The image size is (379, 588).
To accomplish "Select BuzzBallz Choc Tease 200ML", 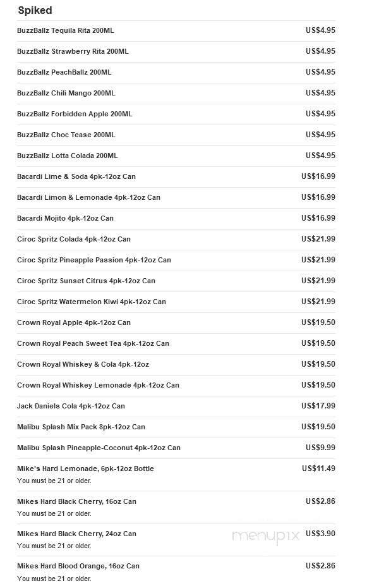I will 66,135.
